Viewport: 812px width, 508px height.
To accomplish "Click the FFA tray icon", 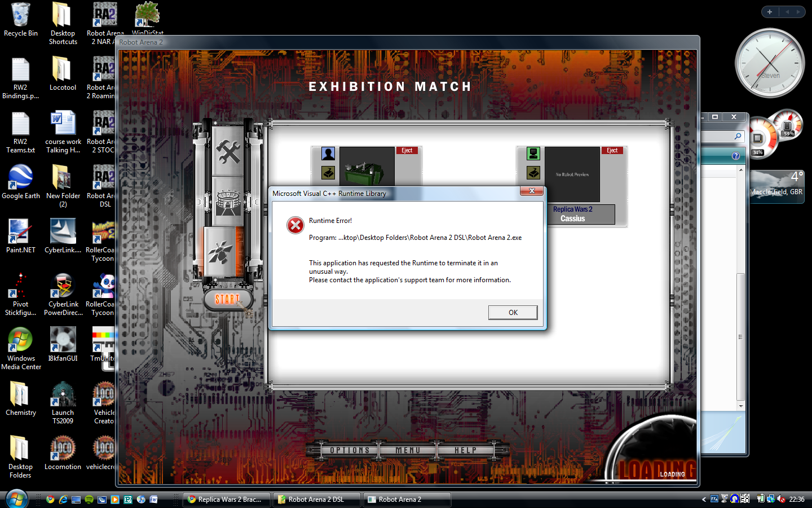I will coord(714,499).
